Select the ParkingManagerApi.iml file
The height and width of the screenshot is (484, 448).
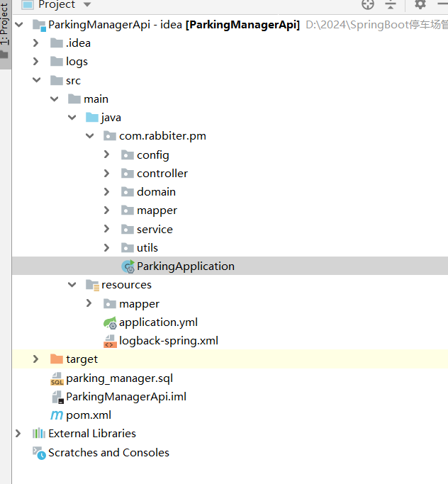click(x=125, y=397)
